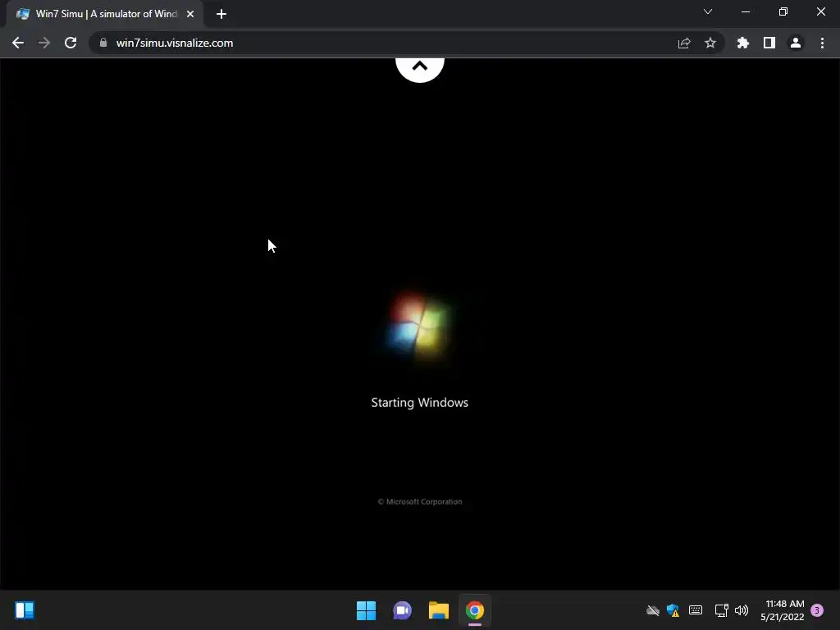
Task: Launch Teams Chat from the taskbar
Action: (x=402, y=610)
